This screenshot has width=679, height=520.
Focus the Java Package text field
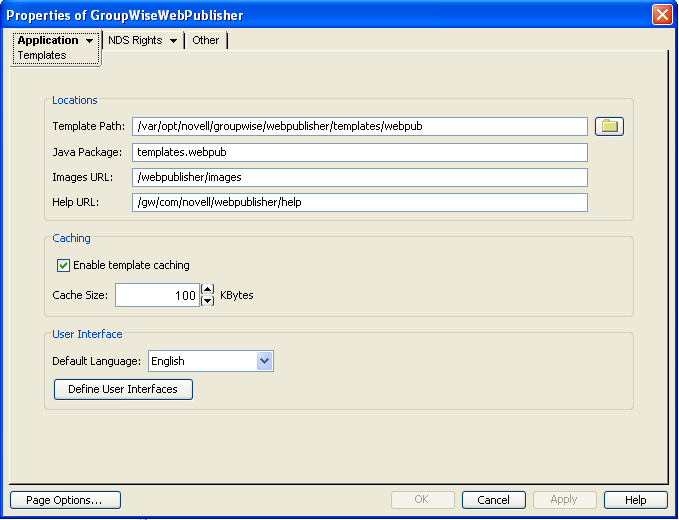(x=360, y=152)
